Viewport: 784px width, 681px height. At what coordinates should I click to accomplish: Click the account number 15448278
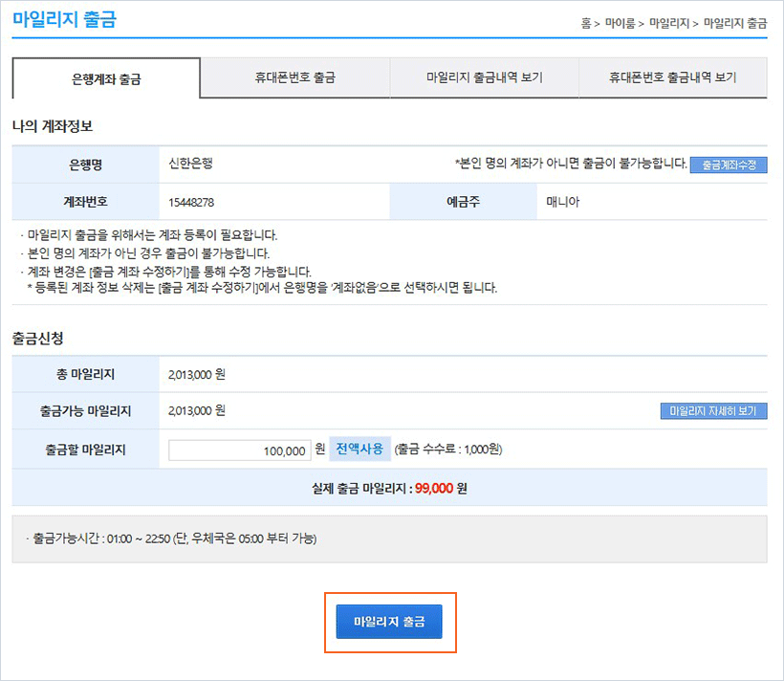pos(191,202)
